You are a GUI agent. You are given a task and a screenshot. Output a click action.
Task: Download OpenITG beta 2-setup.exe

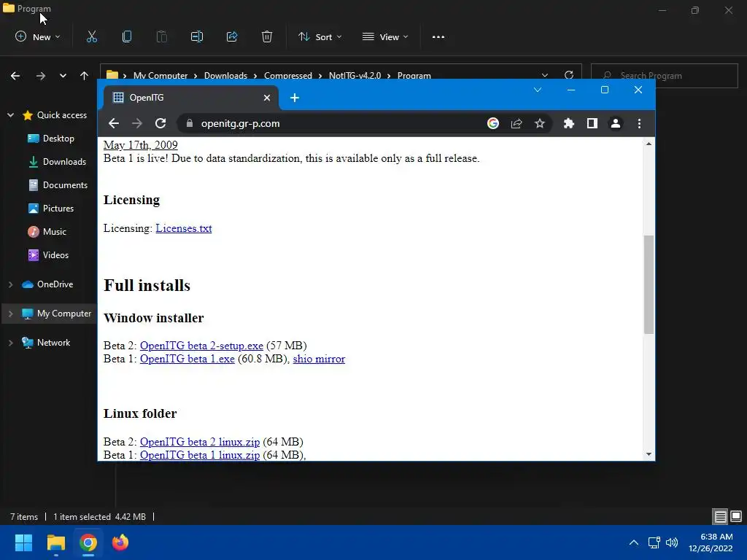coord(201,345)
